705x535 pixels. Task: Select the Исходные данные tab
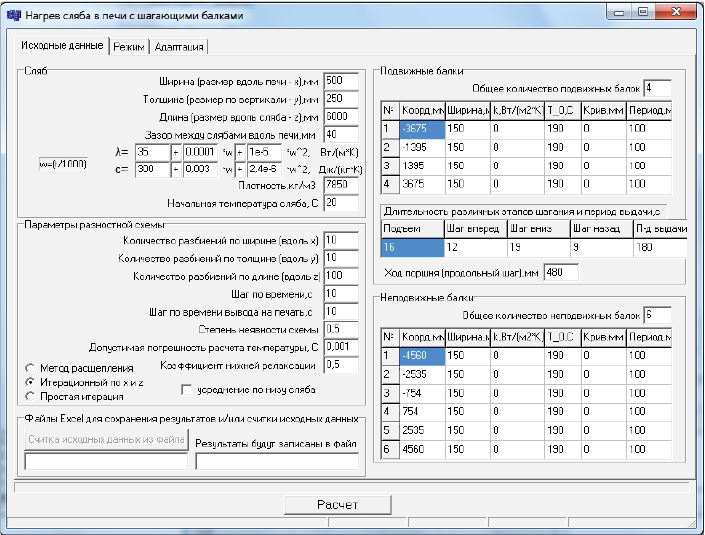(x=62, y=46)
